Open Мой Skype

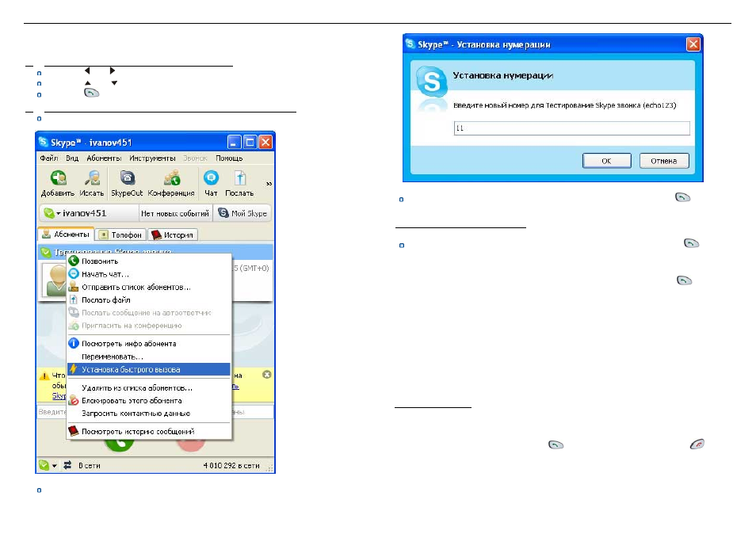(x=242, y=213)
